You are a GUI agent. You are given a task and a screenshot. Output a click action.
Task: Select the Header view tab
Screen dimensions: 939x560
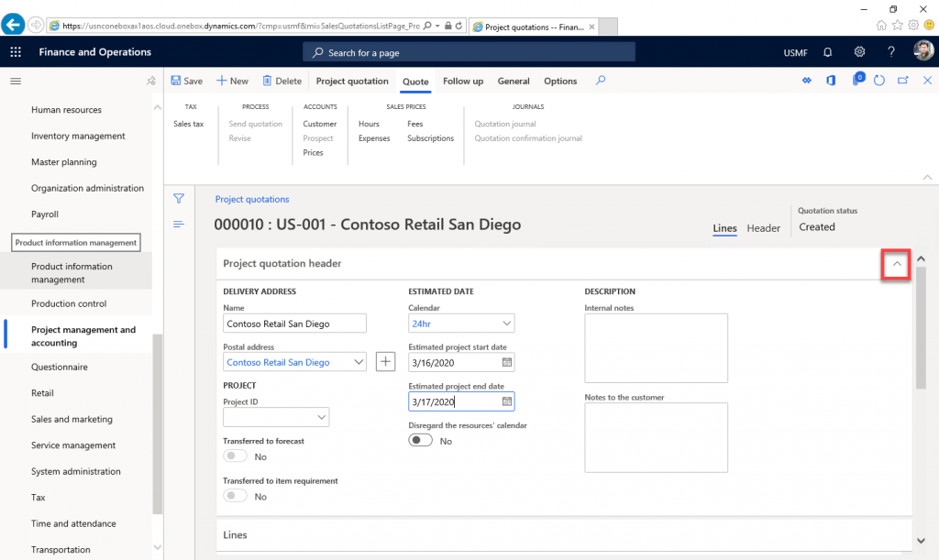coord(764,227)
